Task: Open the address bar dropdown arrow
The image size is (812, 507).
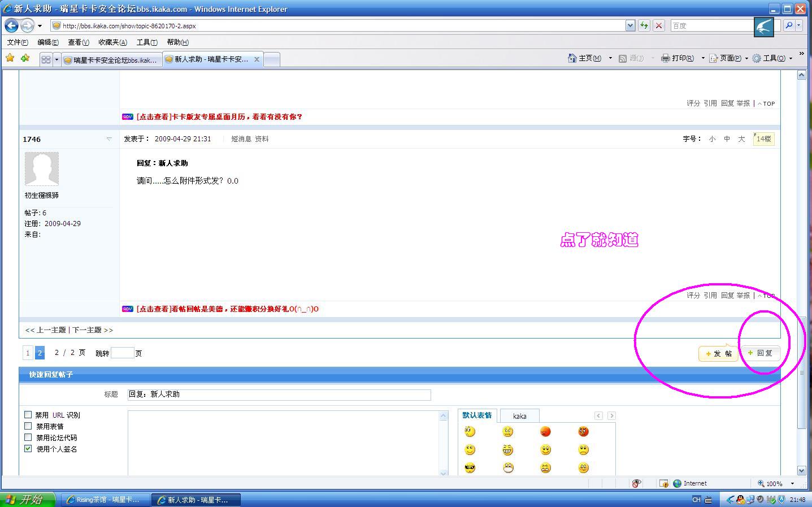Action: (x=630, y=25)
